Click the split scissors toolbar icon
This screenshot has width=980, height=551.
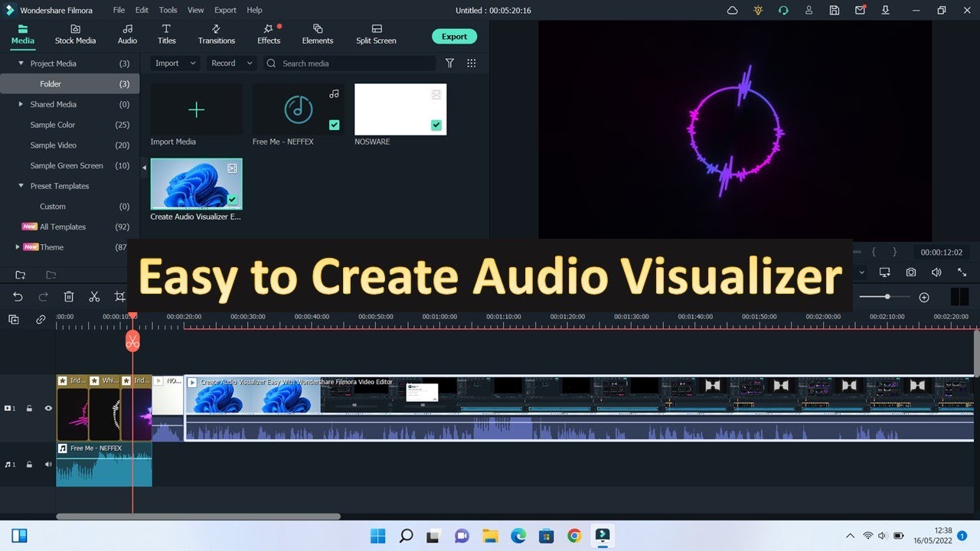(94, 297)
